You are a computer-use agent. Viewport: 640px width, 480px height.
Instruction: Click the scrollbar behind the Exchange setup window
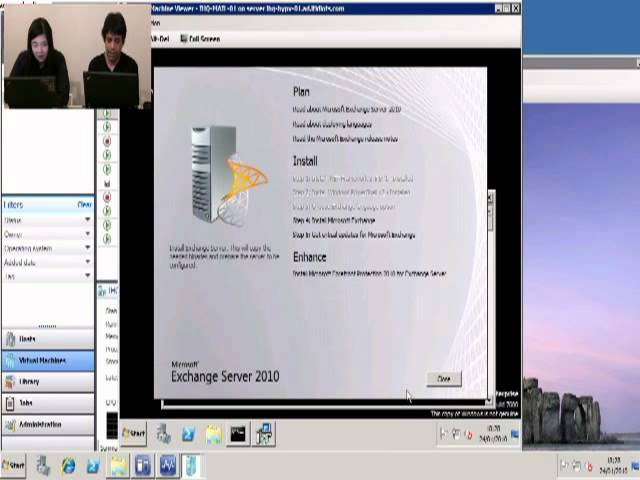pyautogui.click(x=491, y=297)
